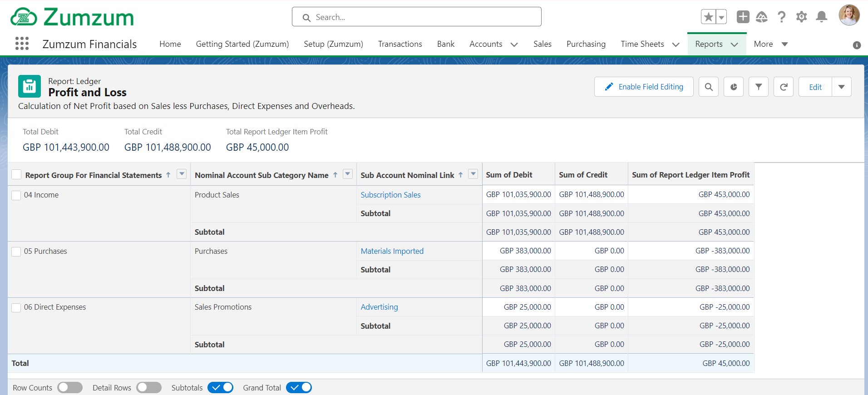Click the Profit and Loss report icon
This screenshot has height=395, width=868.
click(30, 86)
